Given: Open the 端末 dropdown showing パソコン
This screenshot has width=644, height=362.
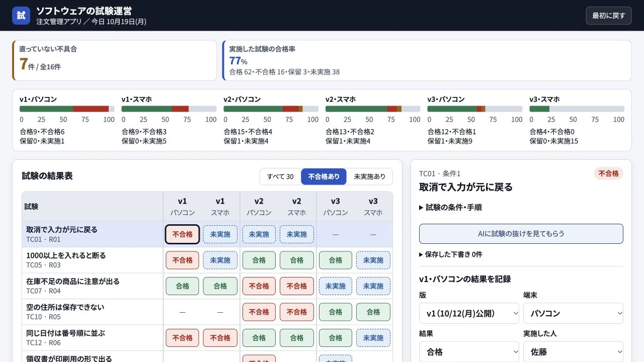Looking at the screenshot, I should [x=573, y=313].
